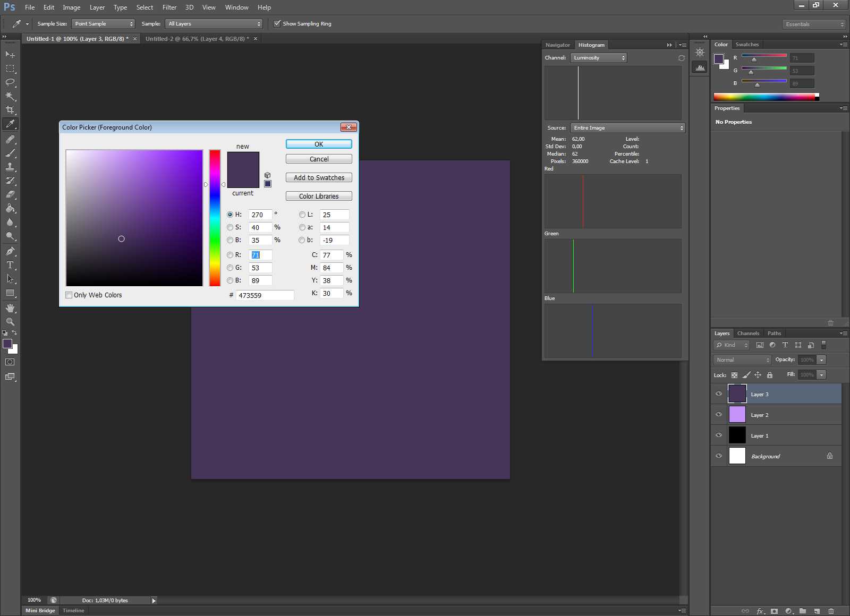Select the Magic Wand tool
The height and width of the screenshot is (616, 850).
click(x=10, y=96)
